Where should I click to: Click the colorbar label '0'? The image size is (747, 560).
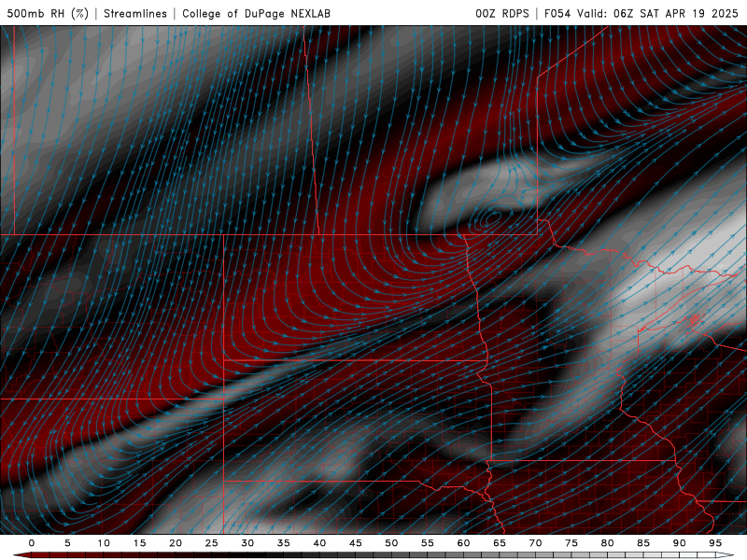click(32, 543)
